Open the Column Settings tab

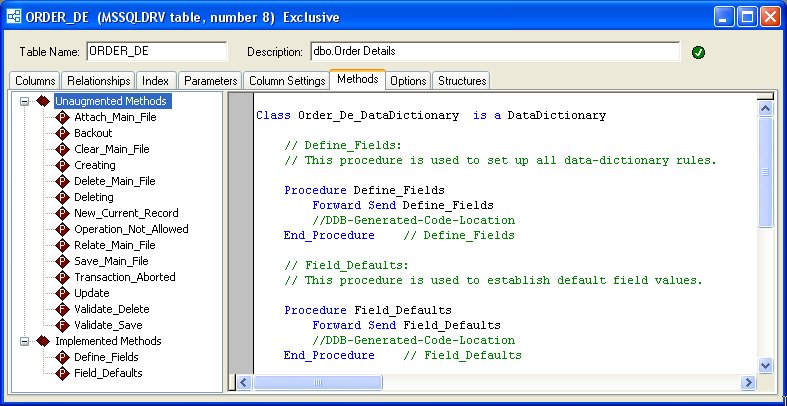pyautogui.click(x=287, y=81)
